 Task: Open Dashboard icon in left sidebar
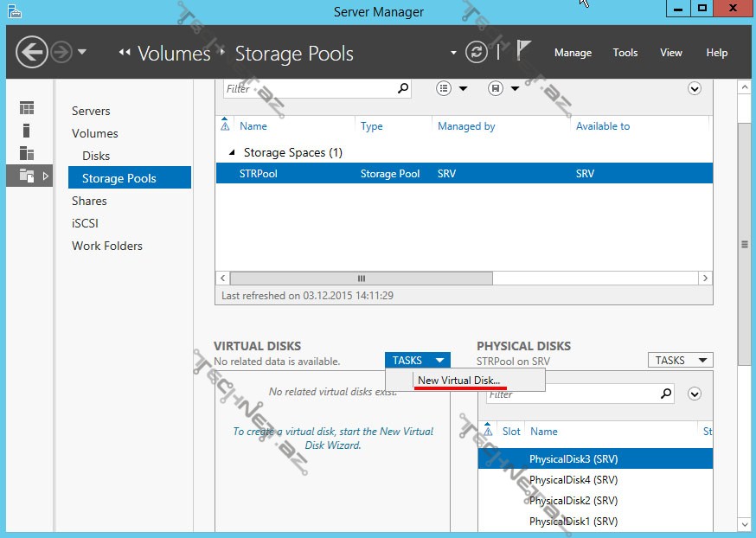27,108
